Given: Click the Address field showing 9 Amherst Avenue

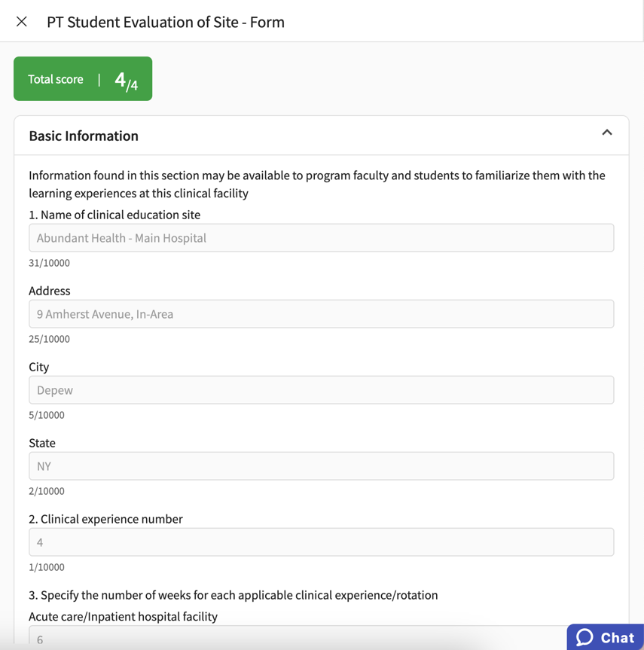Looking at the screenshot, I should 322,313.
